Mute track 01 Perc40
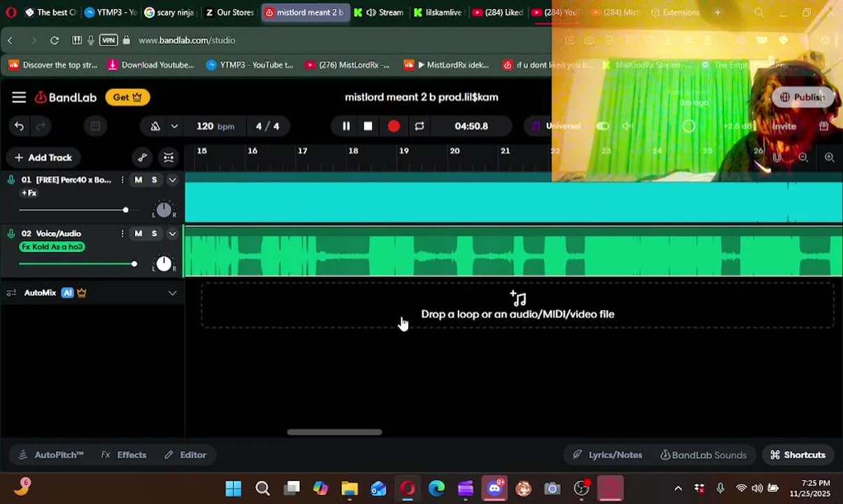Viewport: 843px width, 504px height. (138, 180)
